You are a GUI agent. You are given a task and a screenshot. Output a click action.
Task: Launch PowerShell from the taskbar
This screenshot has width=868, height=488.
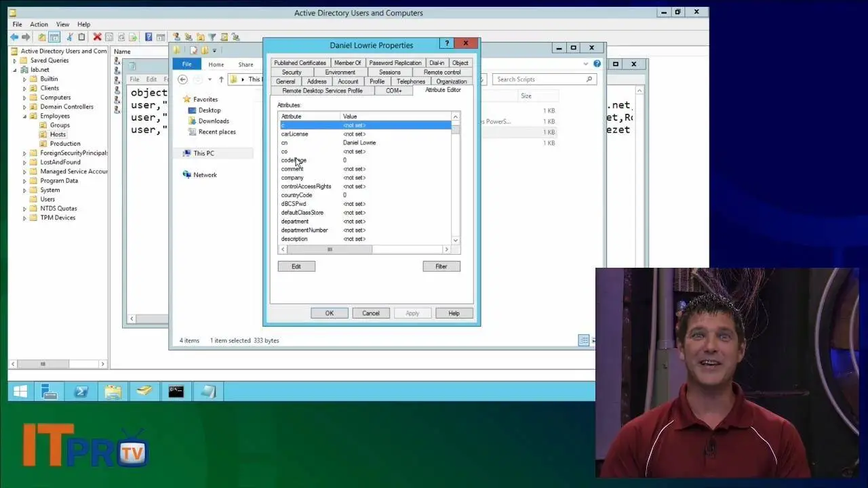tap(81, 391)
